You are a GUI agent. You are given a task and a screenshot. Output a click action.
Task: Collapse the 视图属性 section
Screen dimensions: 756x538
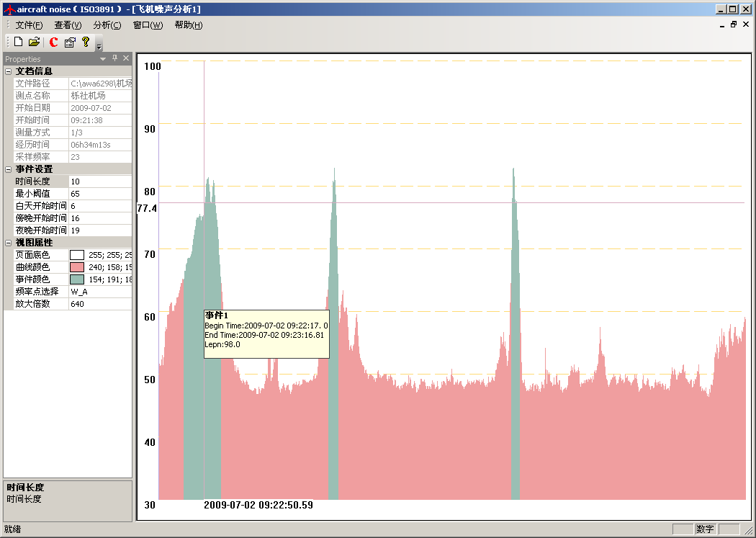coord(8,243)
